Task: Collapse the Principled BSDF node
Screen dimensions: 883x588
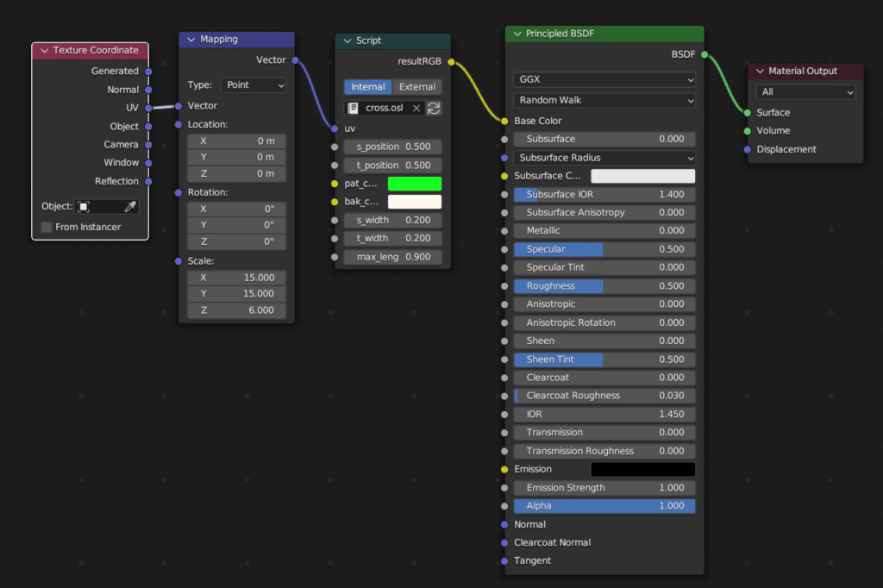Action: coord(517,34)
